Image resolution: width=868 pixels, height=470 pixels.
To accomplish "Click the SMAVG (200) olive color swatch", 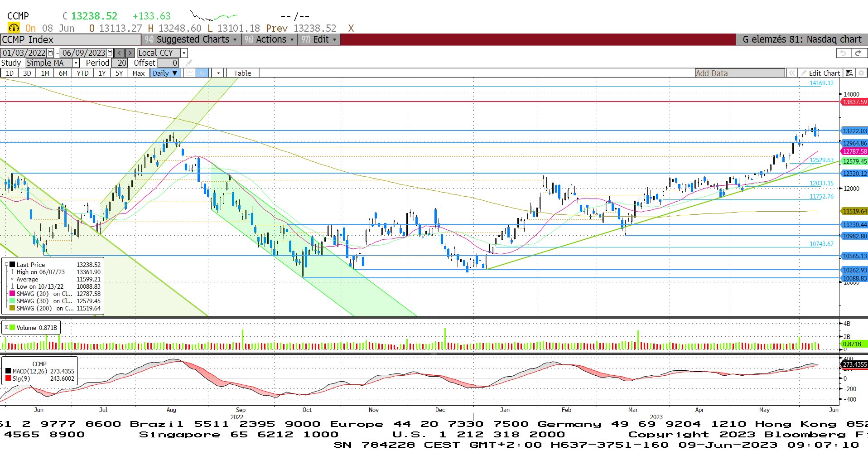I will pos(12,308).
